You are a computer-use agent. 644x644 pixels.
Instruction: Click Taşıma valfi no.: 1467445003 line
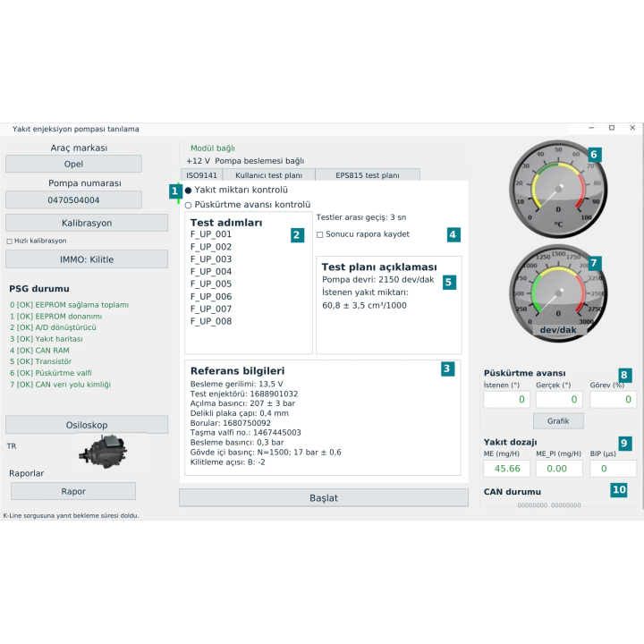(246, 433)
